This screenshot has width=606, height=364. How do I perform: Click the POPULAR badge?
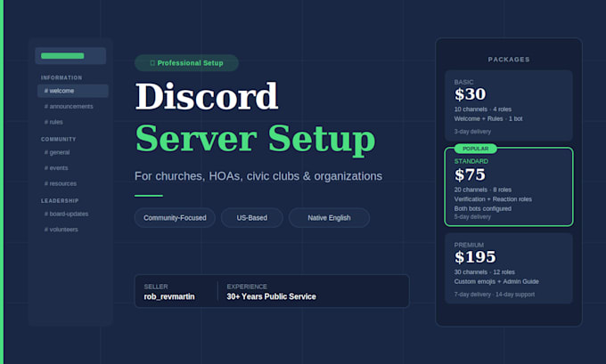pos(475,149)
